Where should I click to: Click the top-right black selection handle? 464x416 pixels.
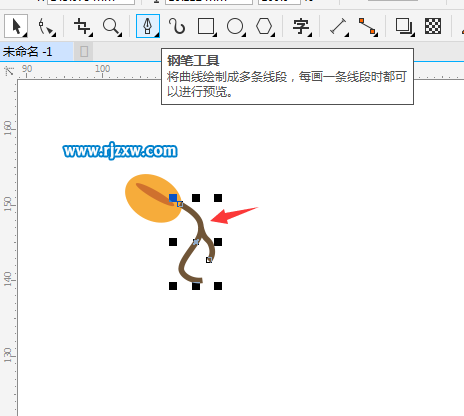[x=218, y=198]
